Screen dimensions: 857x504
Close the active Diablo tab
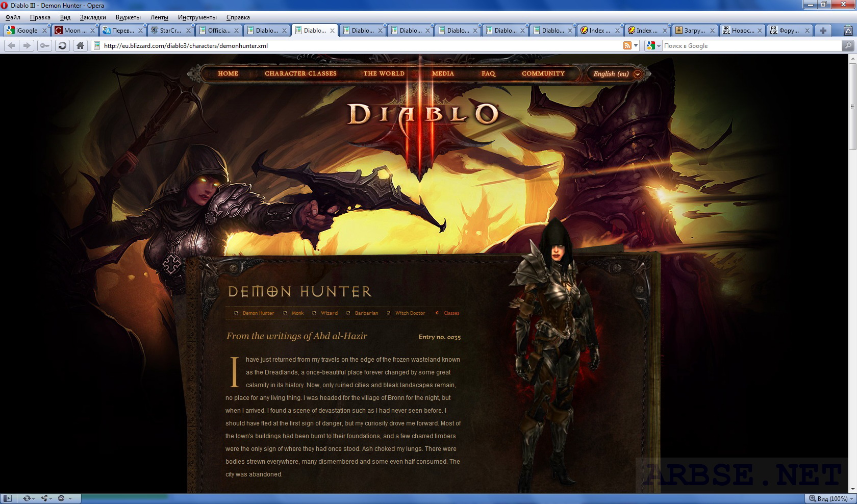point(332,31)
